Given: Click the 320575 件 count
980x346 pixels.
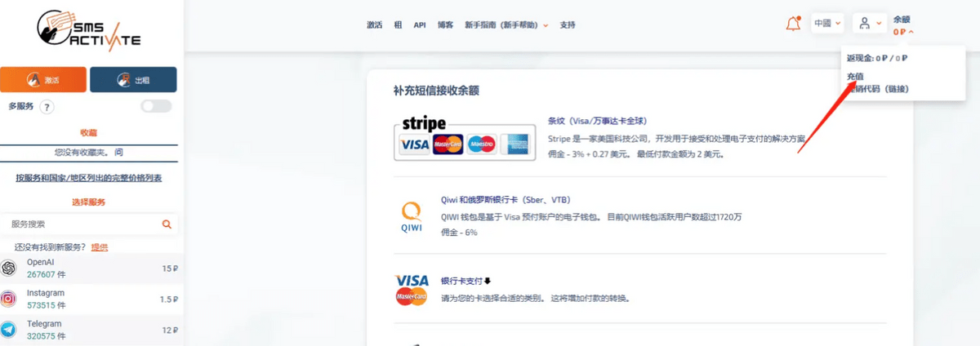Looking at the screenshot, I should click(46, 336).
